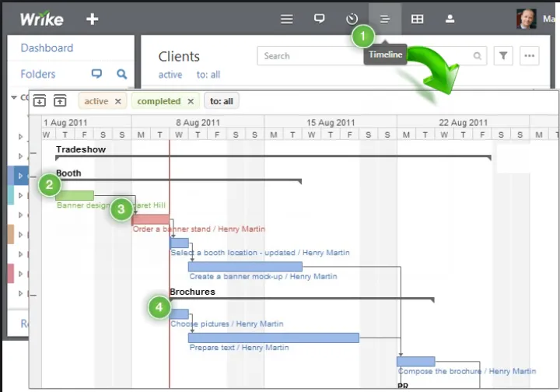The image size is (560, 392).
Task: Remove the active filter tag
Action: pos(118,101)
